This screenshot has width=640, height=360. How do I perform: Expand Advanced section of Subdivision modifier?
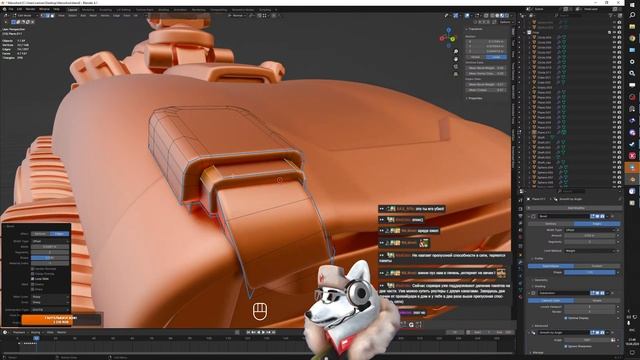[540, 326]
